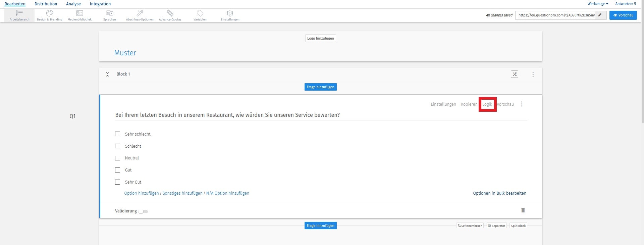Screen dimensions: 644x245
Task: Check the 'Sehr schlecht' option
Action: tap(117, 134)
